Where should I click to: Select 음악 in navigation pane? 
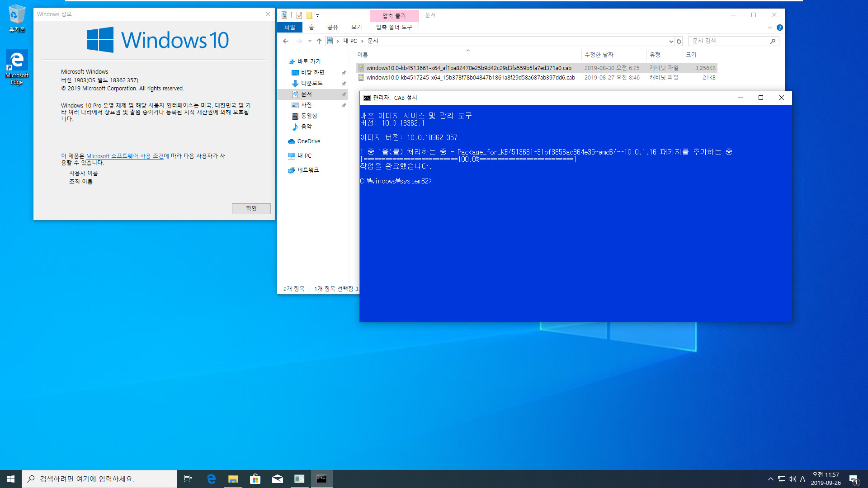click(307, 127)
